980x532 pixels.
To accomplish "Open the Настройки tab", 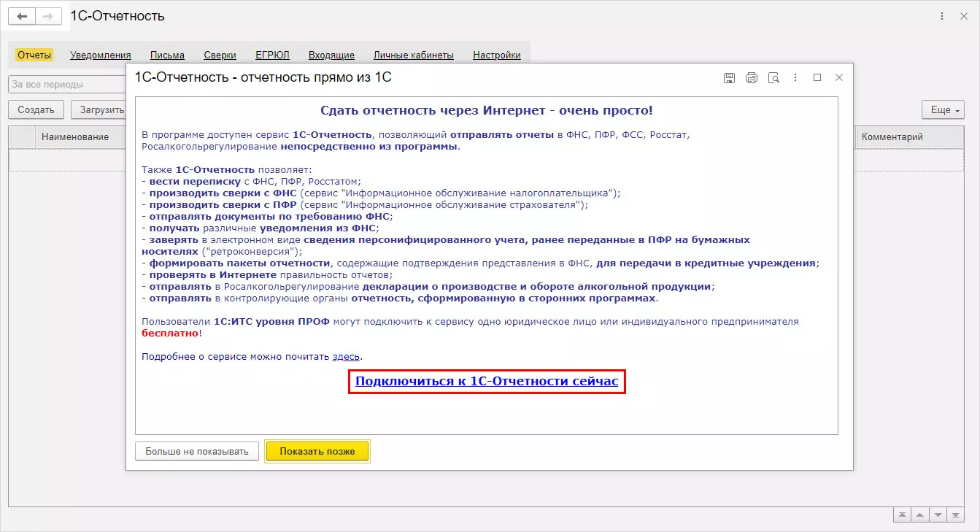I will [497, 55].
